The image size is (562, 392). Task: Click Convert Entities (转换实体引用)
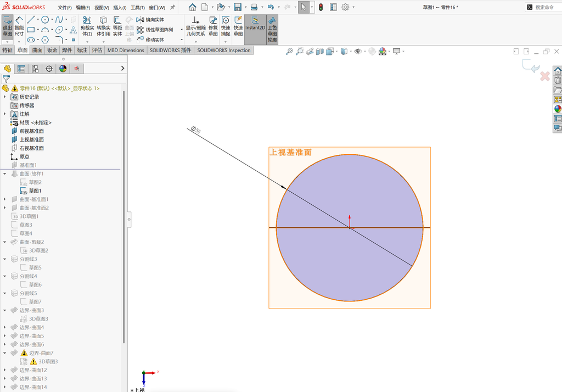click(104, 26)
